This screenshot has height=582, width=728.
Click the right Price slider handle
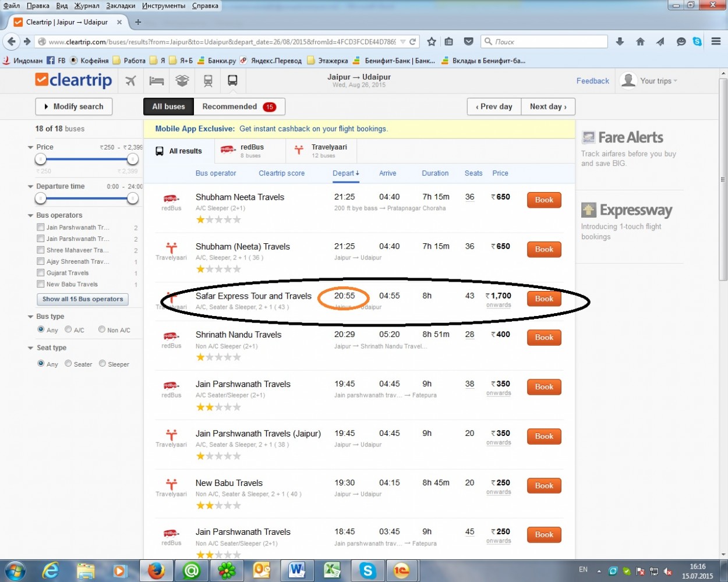coord(133,159)
